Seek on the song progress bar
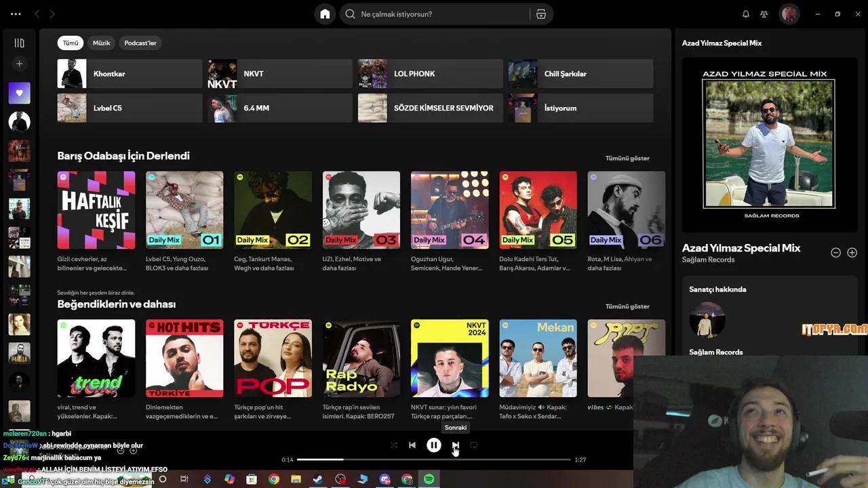Screen dimensions: 868x488 [x=434, y=460]
